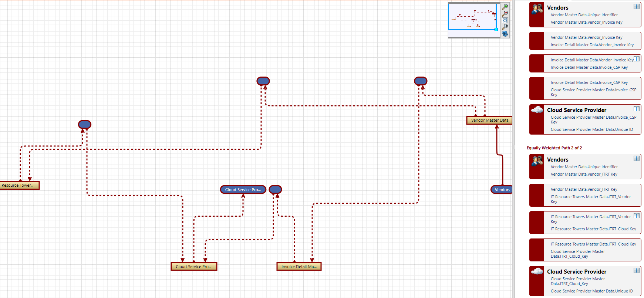This screenshot has height=298, width=644.
Task: Select the Vendors heading in path 2
Action: pyautogui.click(x=557, y=160)
